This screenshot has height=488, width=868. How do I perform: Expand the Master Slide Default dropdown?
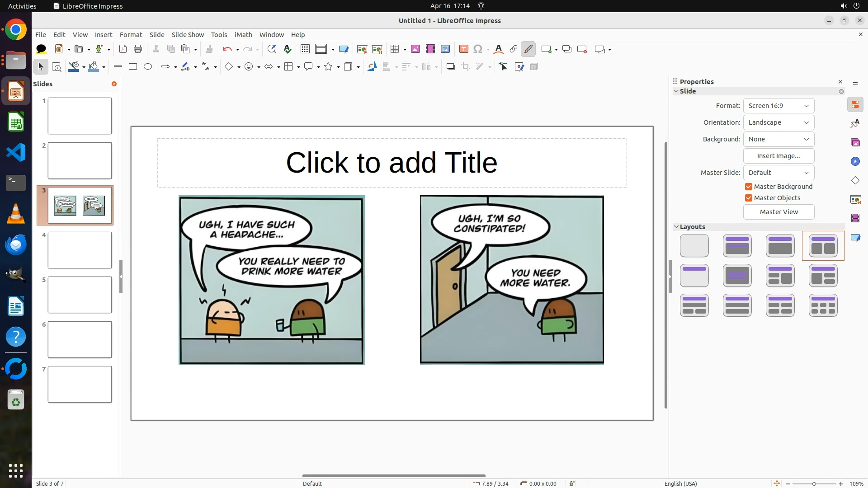click(x=778, y=173)
